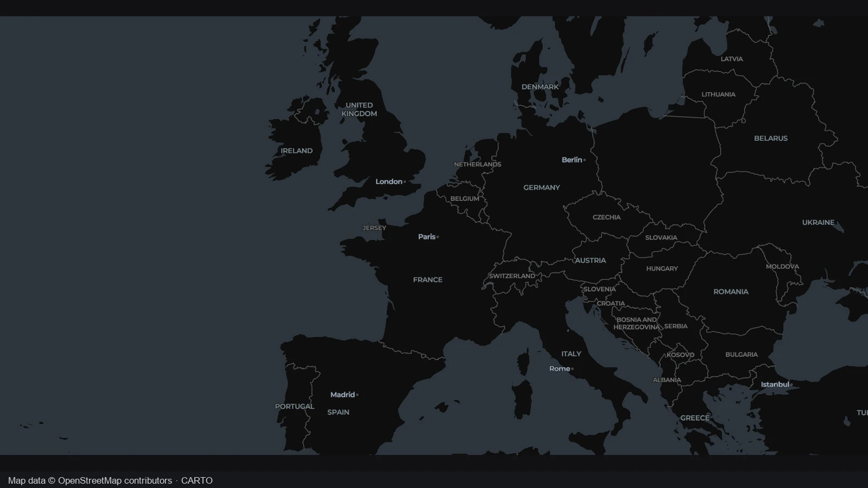
Task: Select the KOSOVO country label
Action: coord(680,355)
